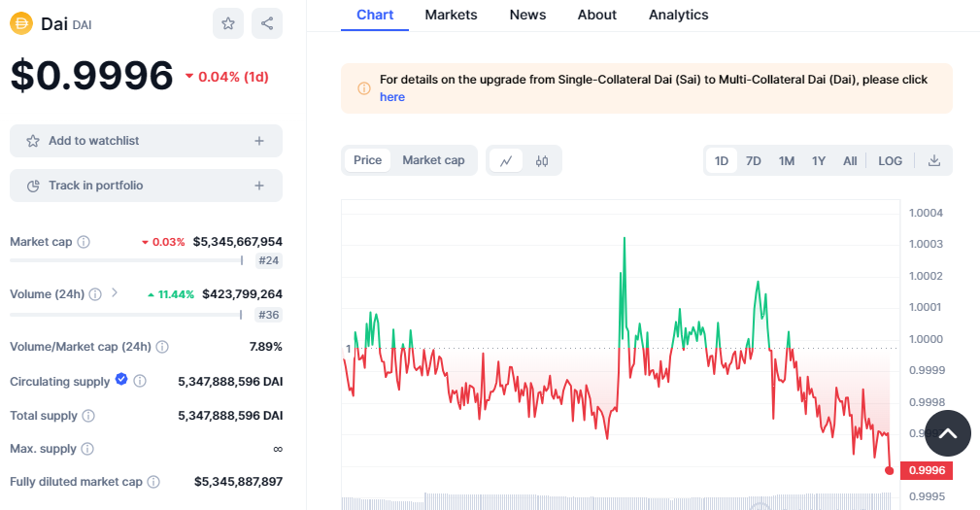Select the 1D time range
The width and height of the screenshot is (980, 510).
click(x=722, y=160)
